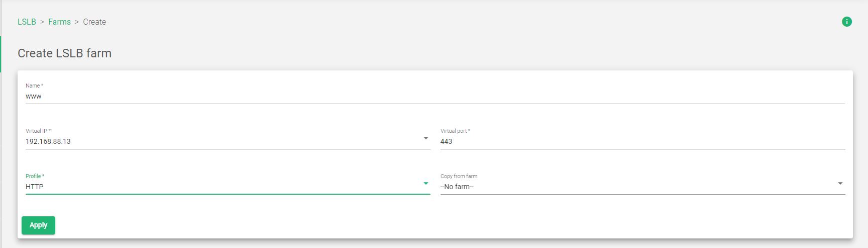868x248 pixels.
Task: Click the green info icon
Action: 846,22
